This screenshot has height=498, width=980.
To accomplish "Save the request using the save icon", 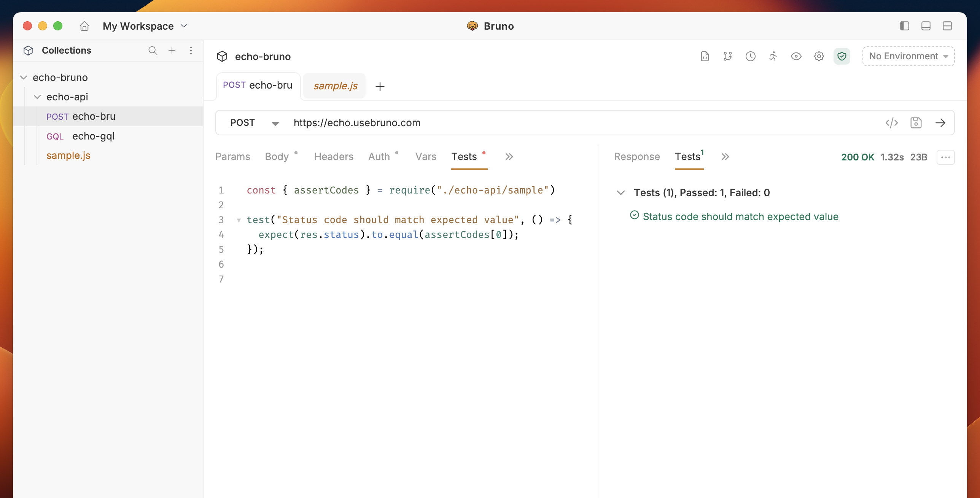I will (x=916, y=122).
